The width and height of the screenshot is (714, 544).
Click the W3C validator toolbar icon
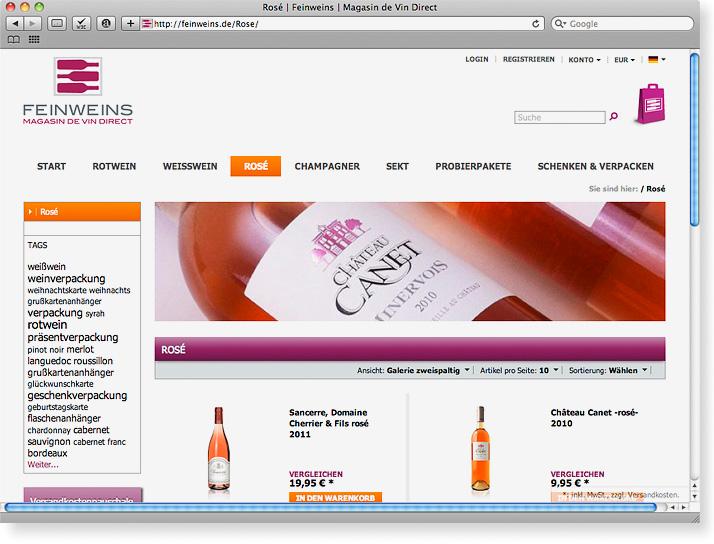82,23
